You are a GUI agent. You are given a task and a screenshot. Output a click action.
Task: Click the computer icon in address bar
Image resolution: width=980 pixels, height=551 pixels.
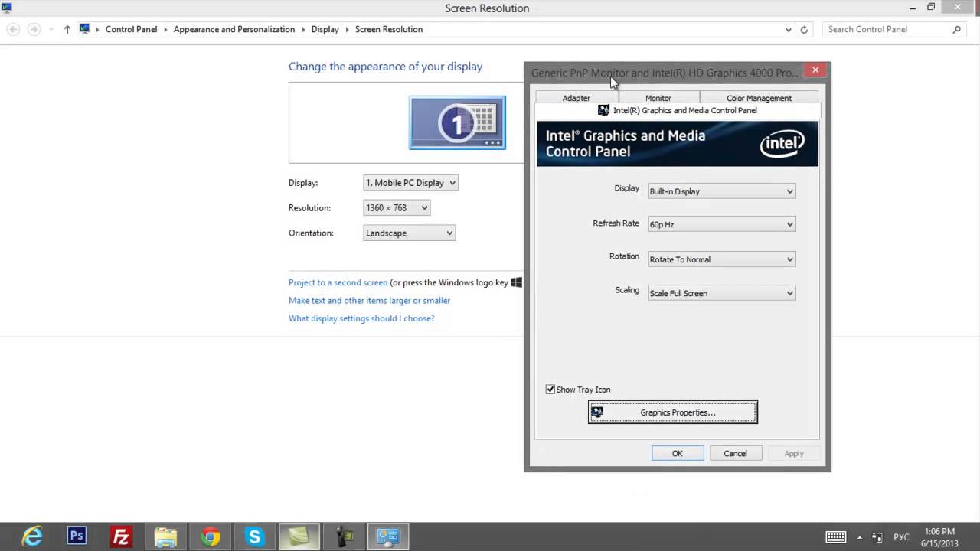85,29
